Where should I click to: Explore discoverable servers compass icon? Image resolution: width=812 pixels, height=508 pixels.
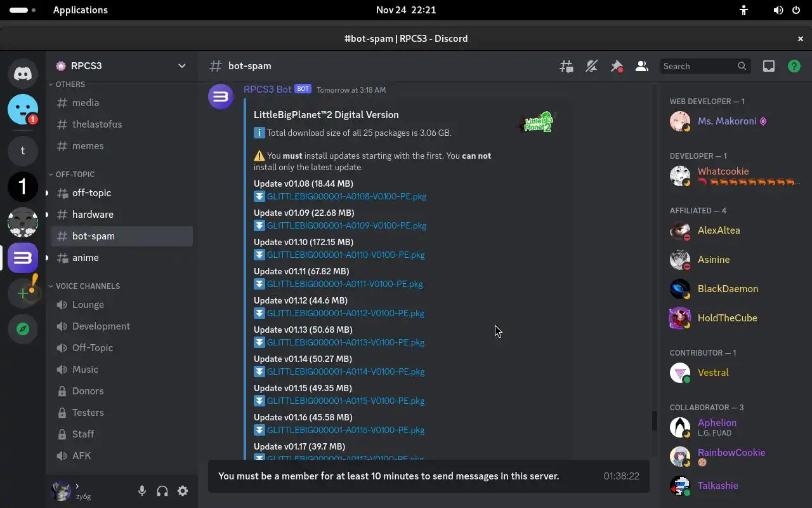(23, 329)
